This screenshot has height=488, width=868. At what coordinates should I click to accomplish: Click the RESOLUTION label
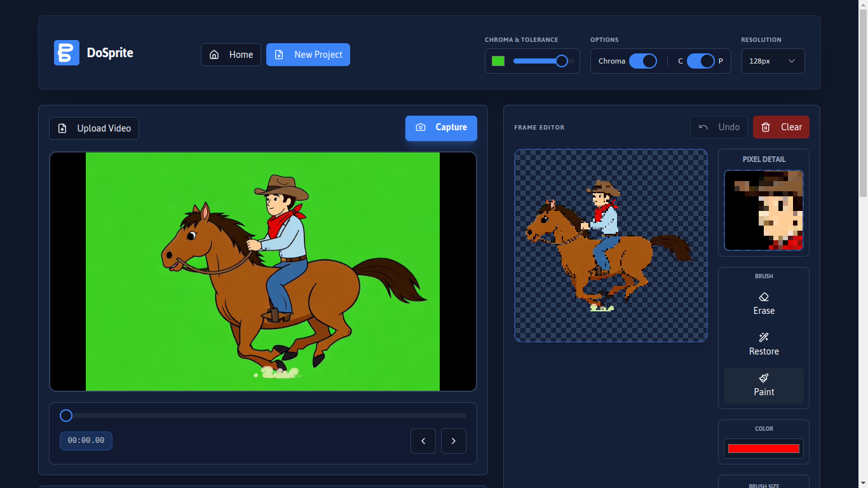(x=761, y=40)
